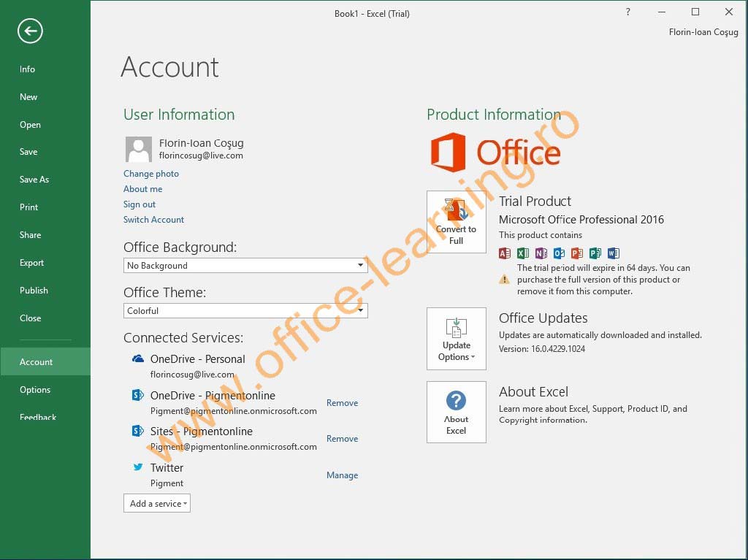Viewport: 748px width, 560px height.
Task: Click the Twitter bird icon
Action: (x=138, y=467)
